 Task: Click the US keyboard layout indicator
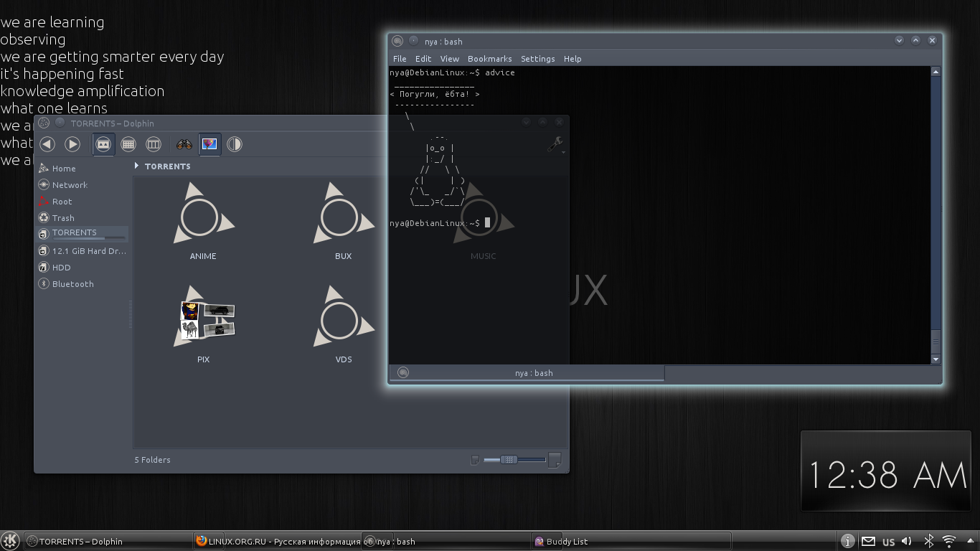click(888, 542)
